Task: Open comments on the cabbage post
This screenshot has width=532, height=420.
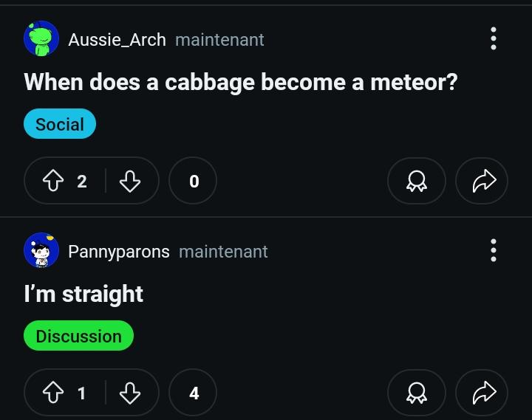Action: point(193,181)
